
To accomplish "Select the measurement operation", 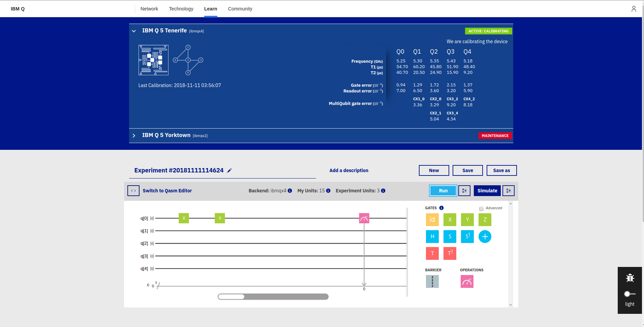I will (467, 281).
